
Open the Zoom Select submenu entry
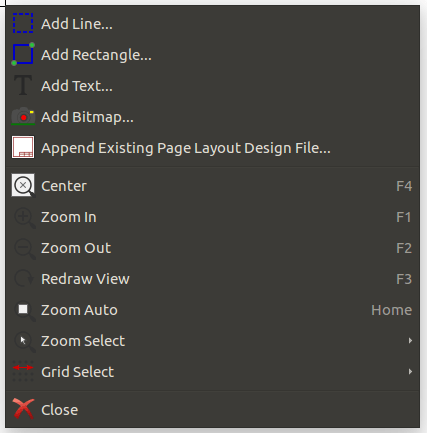tap(212, 341)
